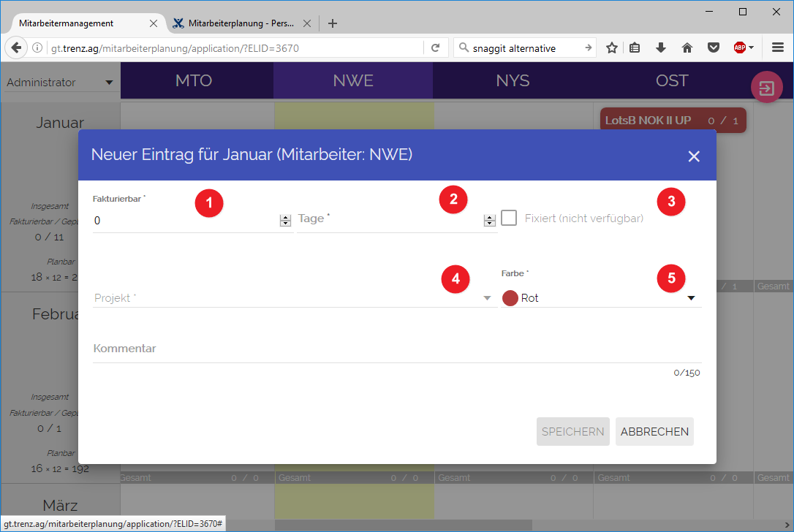Open the Farbe dropdown showing Rot

coord(601,298)
